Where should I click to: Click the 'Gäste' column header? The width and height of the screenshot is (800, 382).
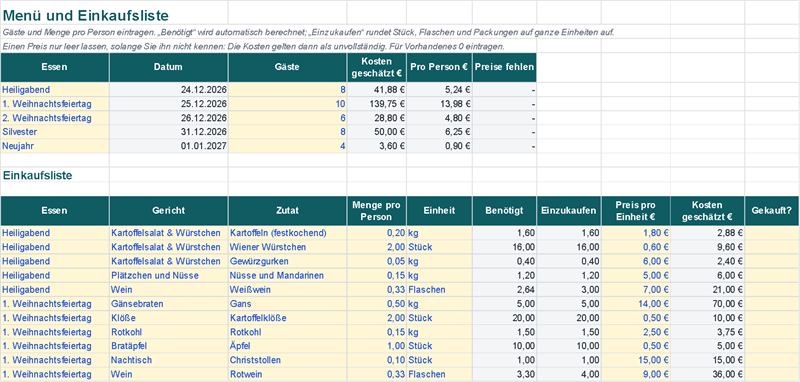pos(287,67)
